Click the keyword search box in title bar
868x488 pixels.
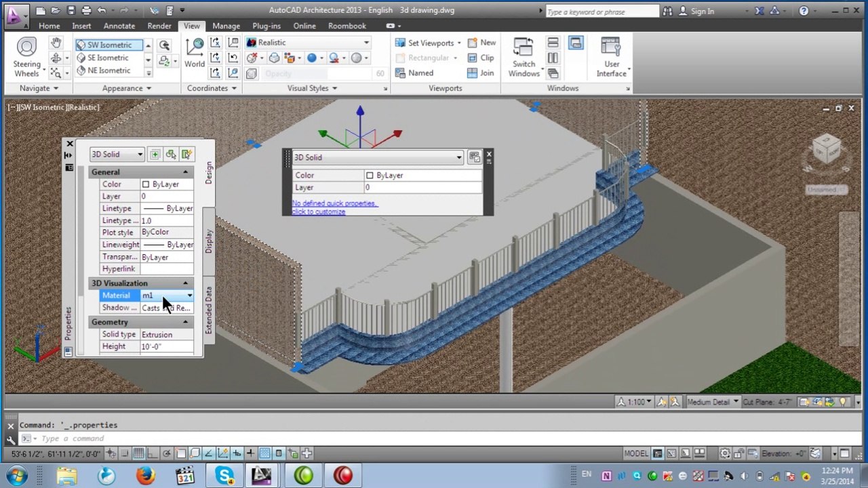click(601, 11)
